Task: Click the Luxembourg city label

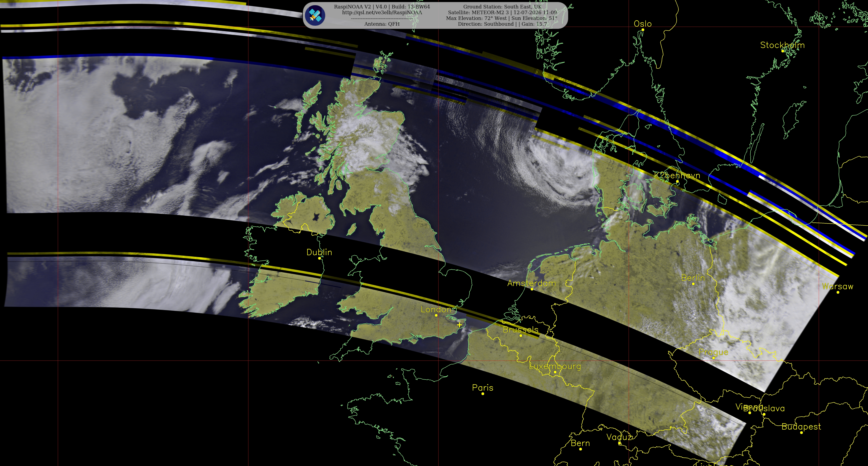Action: click(x=555, y=366)
